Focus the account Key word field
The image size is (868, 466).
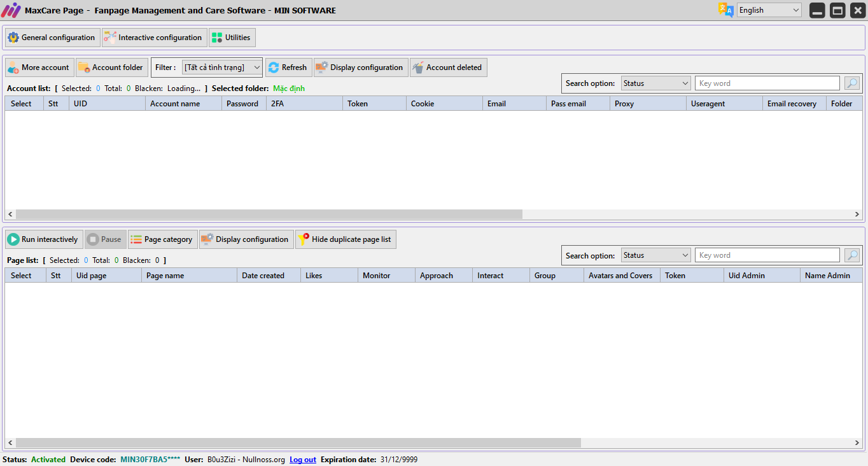(767, 83)
